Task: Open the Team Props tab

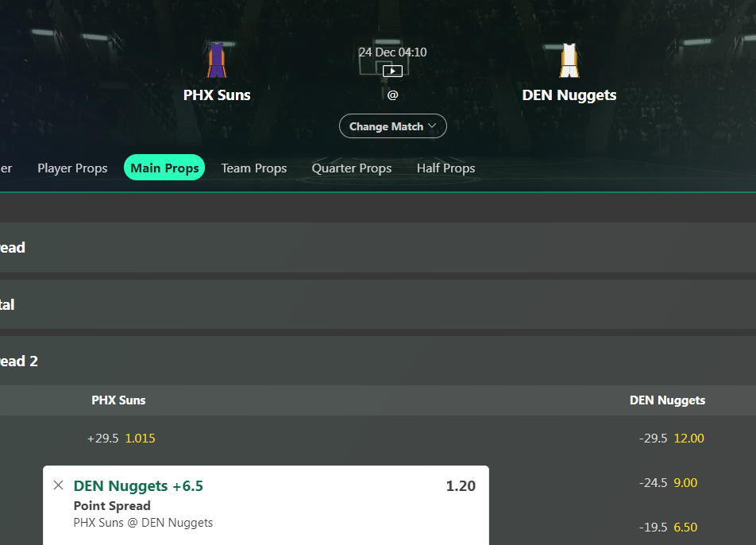Action: click(x=254, y=168)
